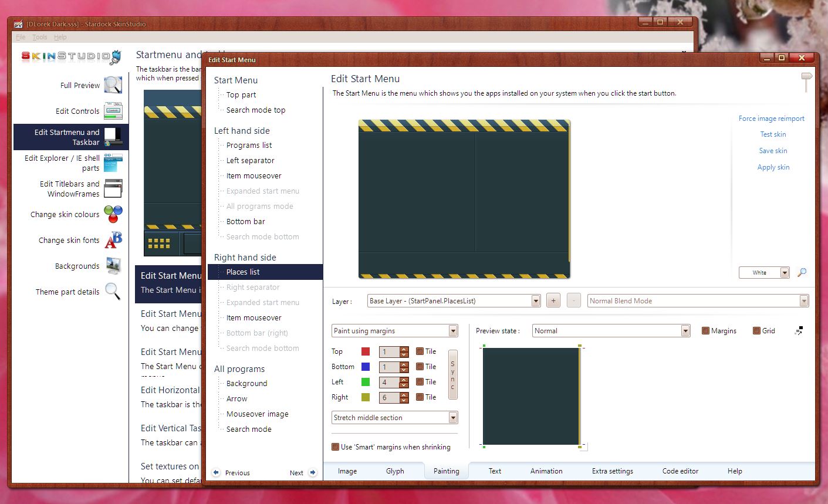Switch to the Help tab
828x504 pixels.
pyautogui.click(x=735, y=471)
